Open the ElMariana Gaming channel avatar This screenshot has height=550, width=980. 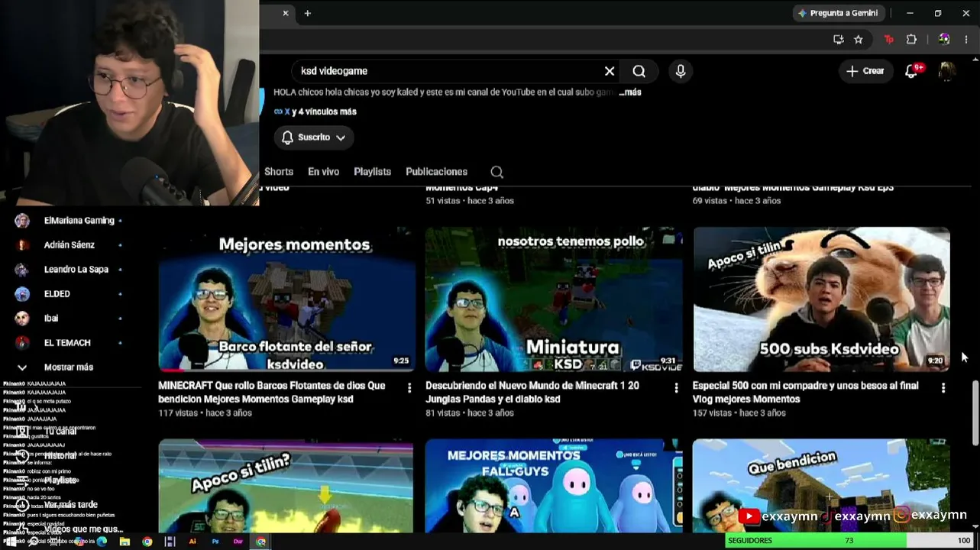point(22,221)
